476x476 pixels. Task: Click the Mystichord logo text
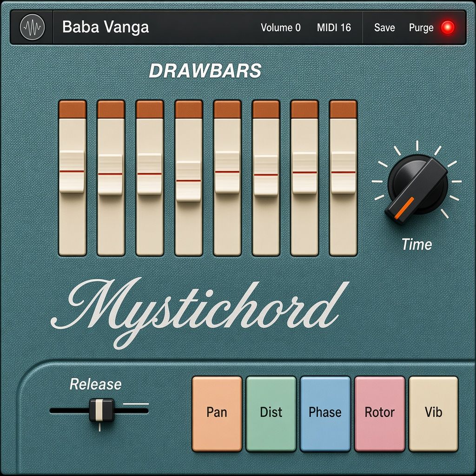pyautogui.click(x=200, y=313)
